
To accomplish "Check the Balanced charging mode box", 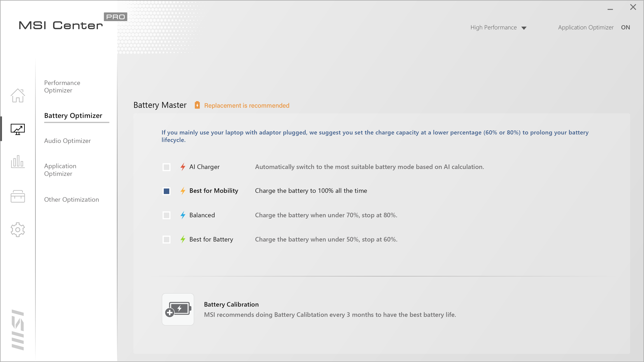I will (x=166, y=215).
